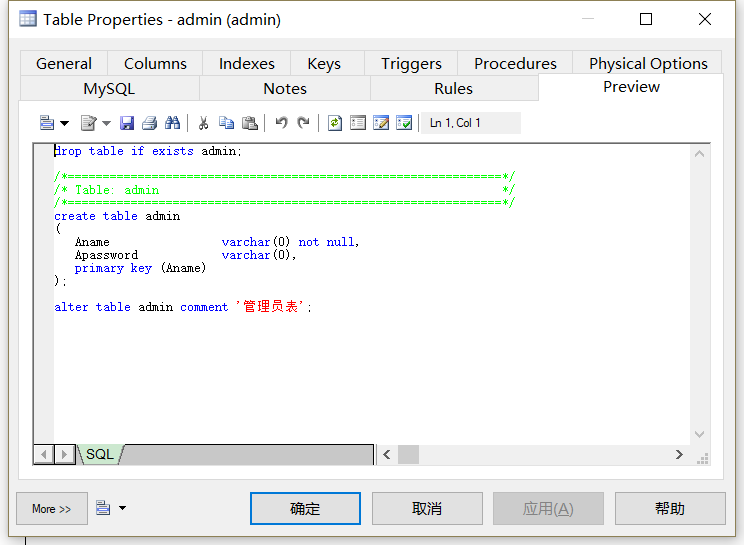Click the Aname column definition line

pos(217,242)
